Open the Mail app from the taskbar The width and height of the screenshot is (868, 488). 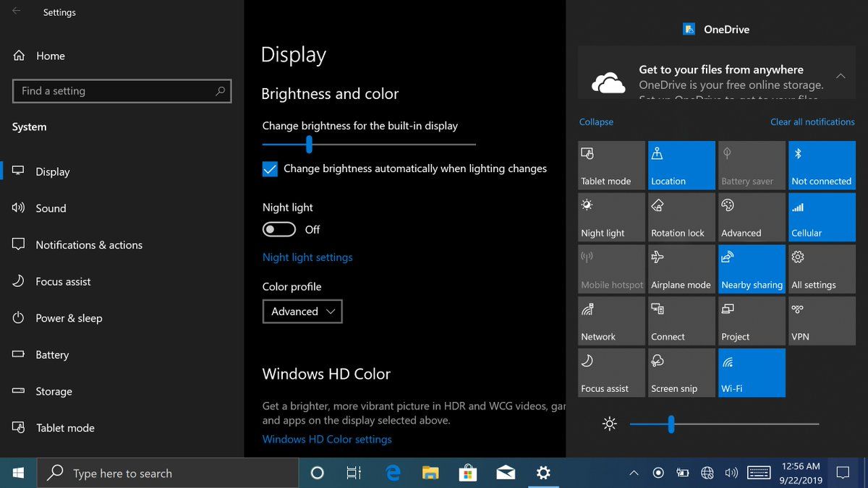pos(506,473)
